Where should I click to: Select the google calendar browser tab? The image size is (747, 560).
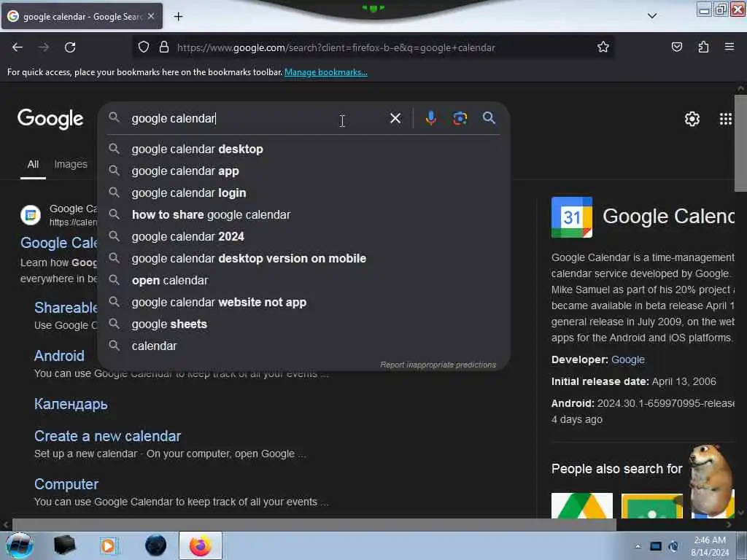coord(82,16)
